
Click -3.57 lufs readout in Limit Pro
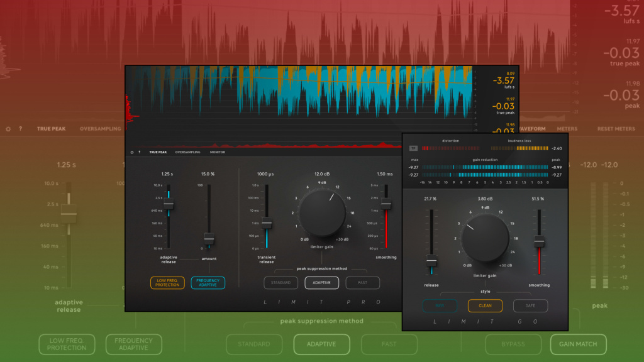(504, 81)
